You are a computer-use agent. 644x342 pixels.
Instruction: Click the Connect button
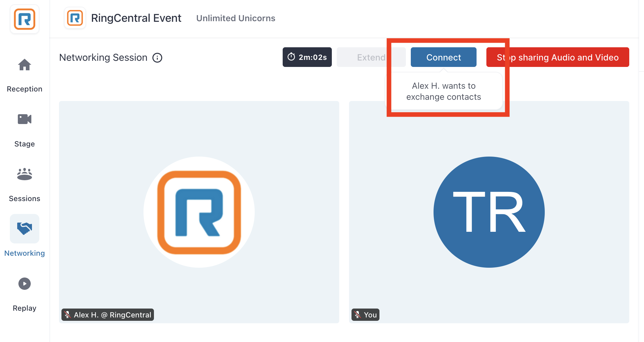(x=444, y=57)
